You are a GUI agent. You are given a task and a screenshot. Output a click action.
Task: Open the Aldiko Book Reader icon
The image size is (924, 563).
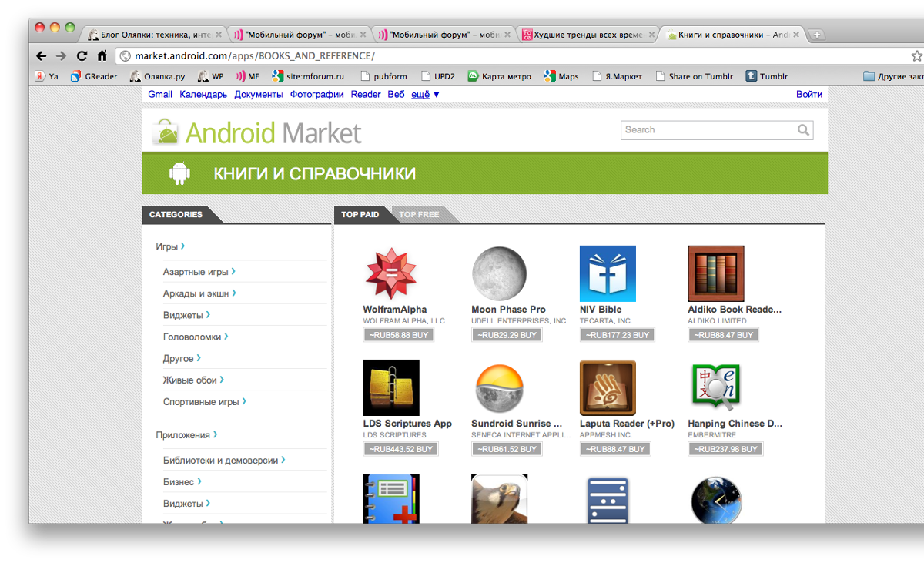[x=715, y=274]
